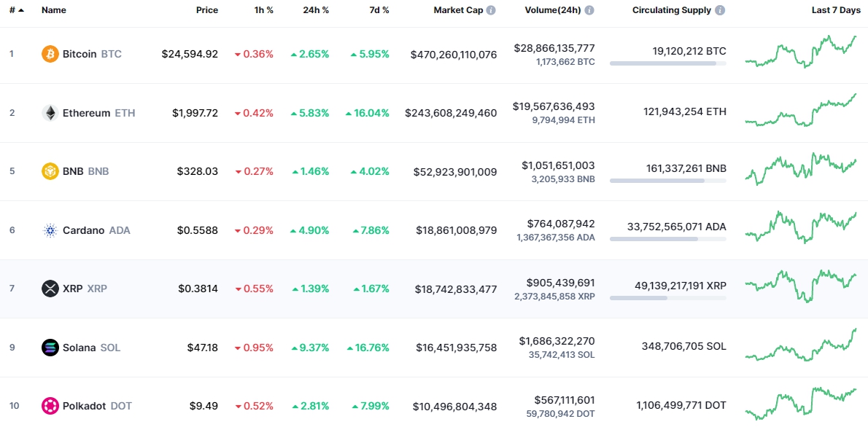Open Ethereum's 7-day sparkline chart
The image size is (868, 427).
800,110
